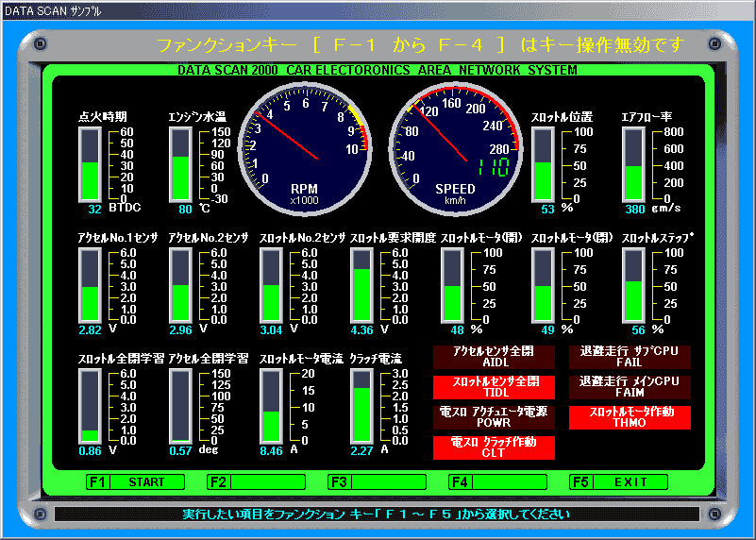Click the スロットル位置 bar gauge

pyautogui.click(x=544, y=164)
